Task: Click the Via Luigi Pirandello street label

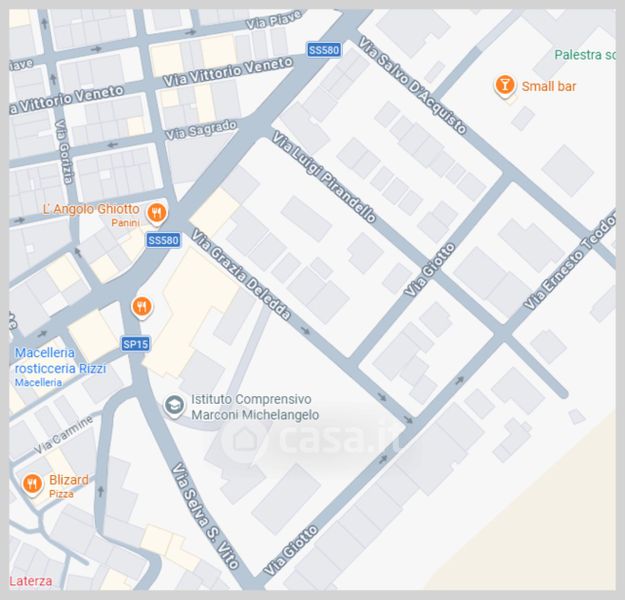Action: point(322,175)
